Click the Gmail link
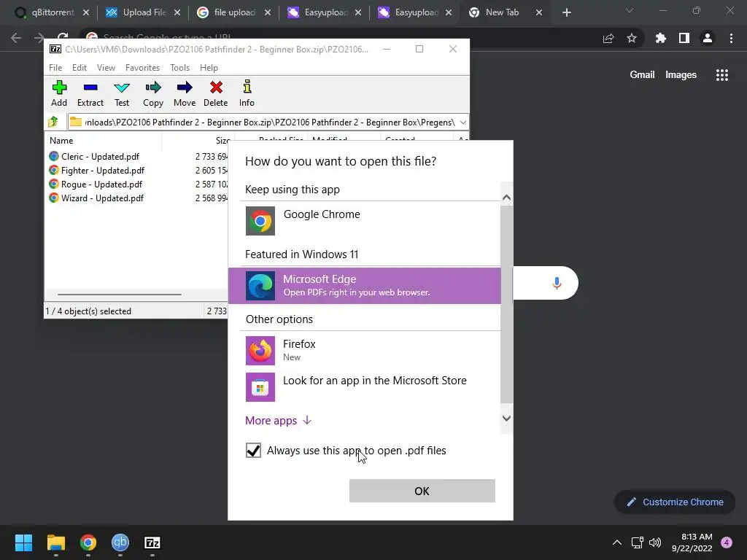 (x=642, y=75)
